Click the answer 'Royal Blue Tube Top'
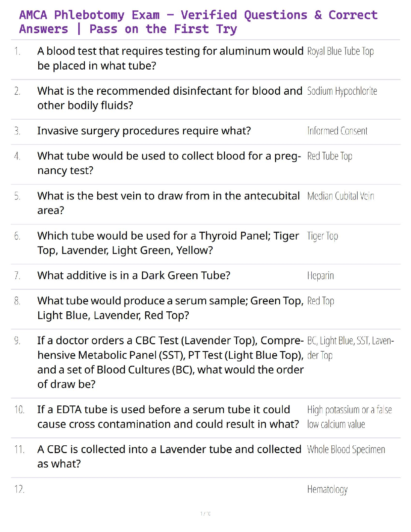 pyautogui.click(x=340, y=51)
